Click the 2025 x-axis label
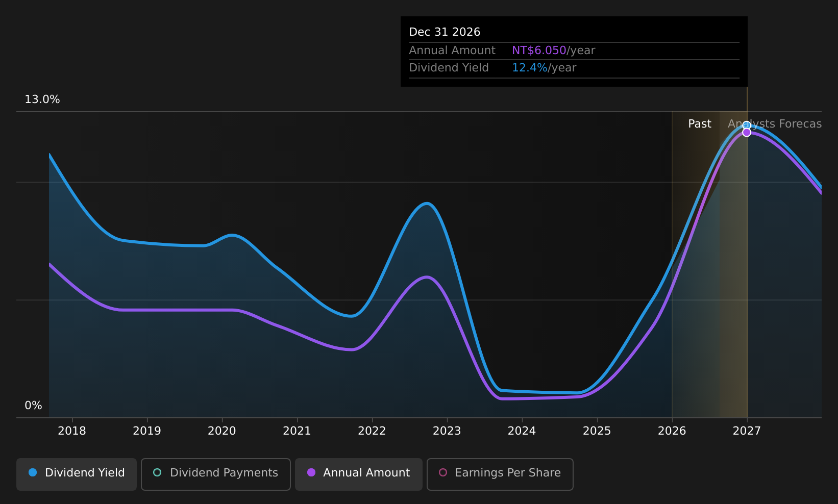 click(597, 431)
